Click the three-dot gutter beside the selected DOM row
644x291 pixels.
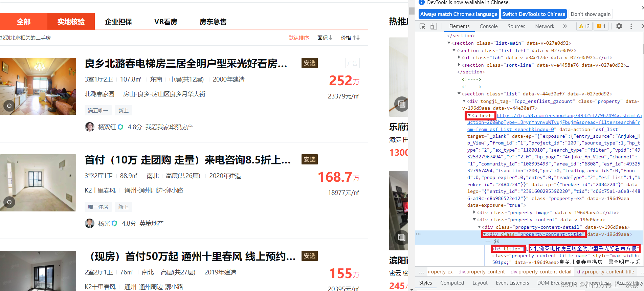(x=418, y=234)
